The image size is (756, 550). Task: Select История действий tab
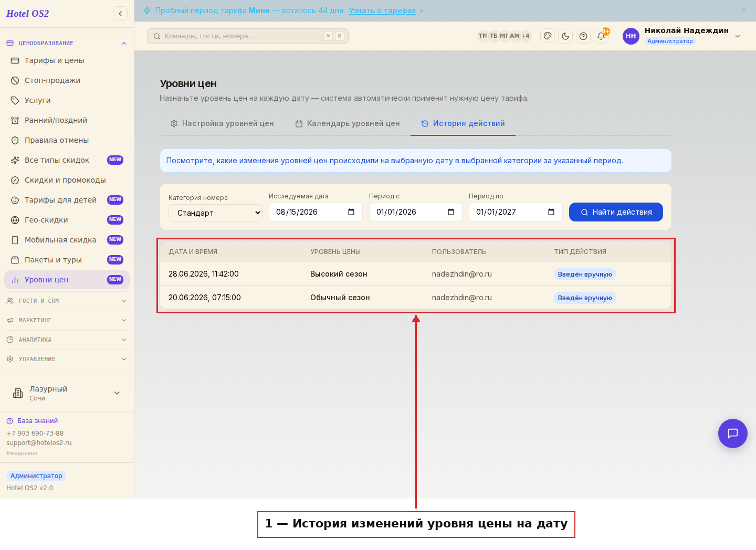463,123
